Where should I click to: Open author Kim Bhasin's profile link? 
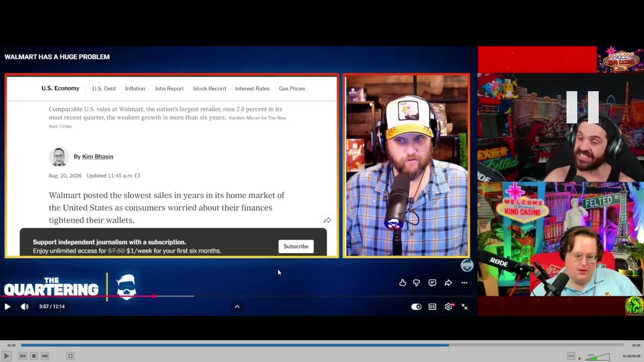[98, 156]
